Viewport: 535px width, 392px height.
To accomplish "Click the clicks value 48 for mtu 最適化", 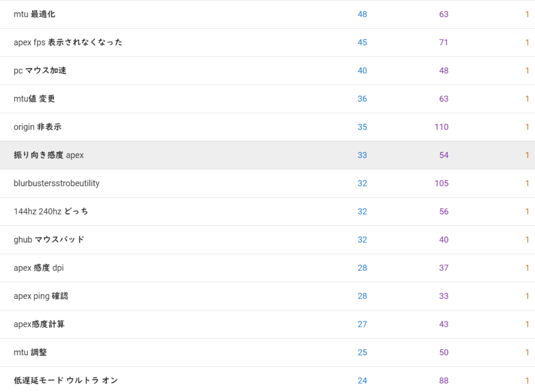I will (362, 14).
